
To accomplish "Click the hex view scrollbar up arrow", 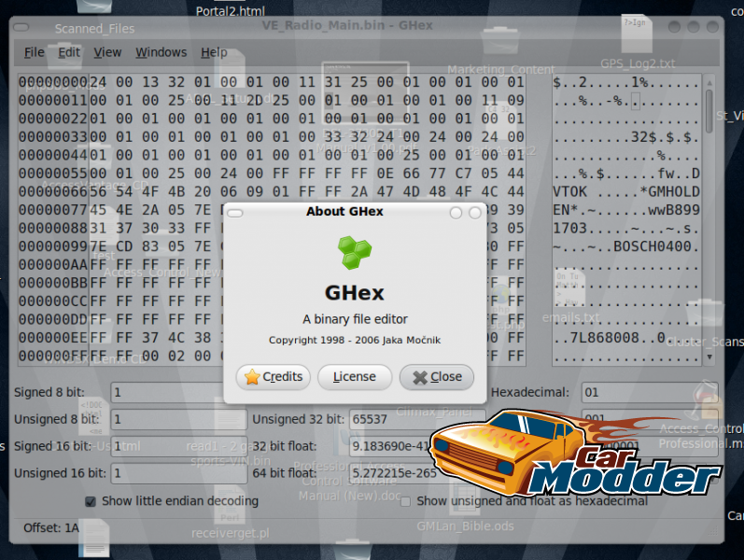I will (709, 82).
